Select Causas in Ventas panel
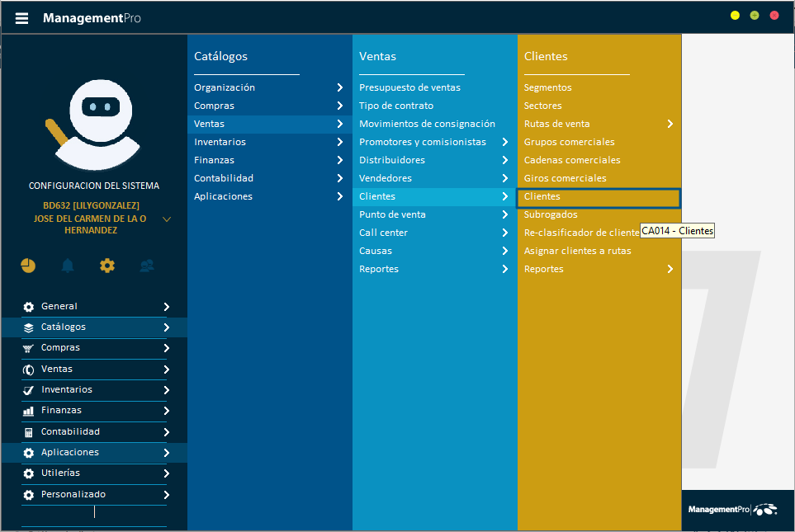This screenshot has width=795, height=532. click(x=435, y=252)
